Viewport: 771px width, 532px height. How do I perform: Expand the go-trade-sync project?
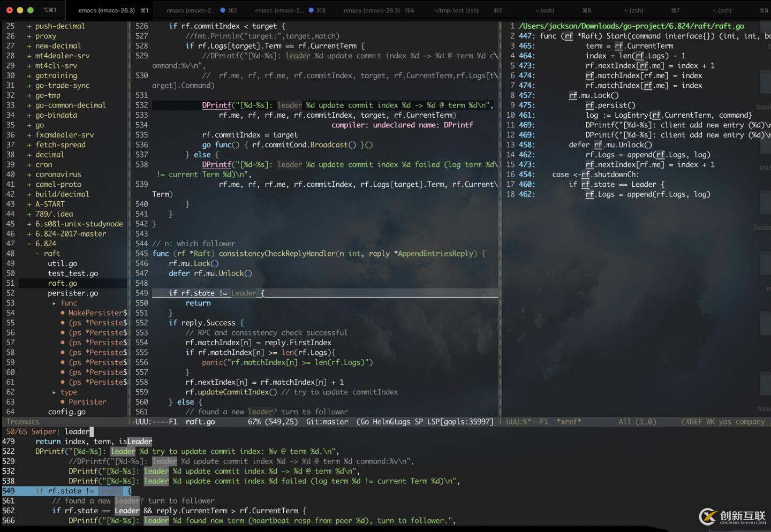(x=29, y=86)
